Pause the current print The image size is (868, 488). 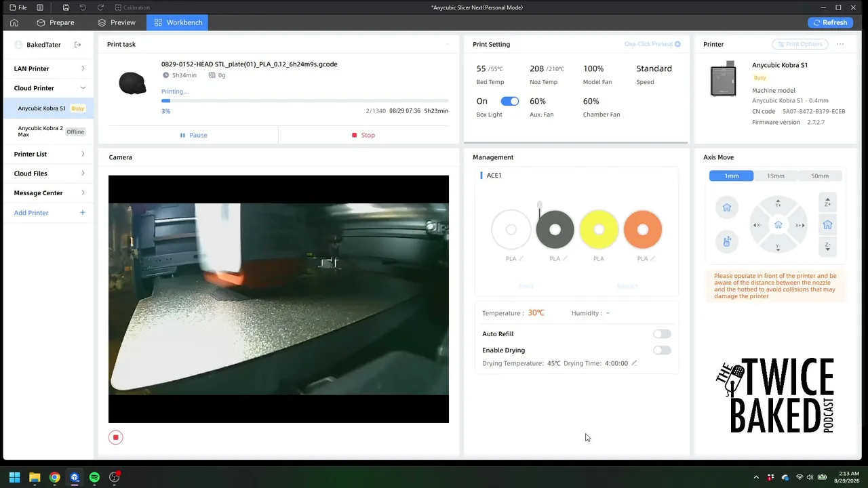[193, 135]
